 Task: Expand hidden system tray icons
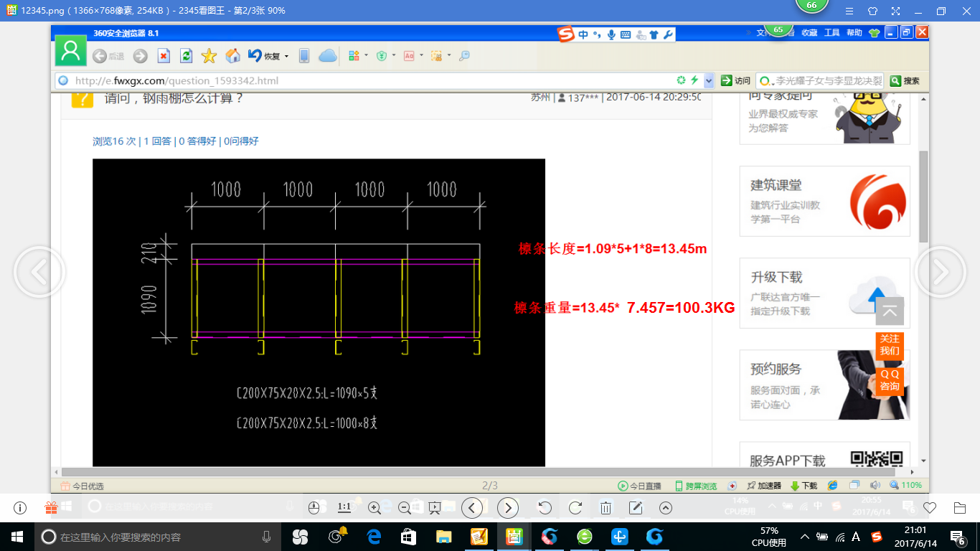pyautogui.click(x=805, y=537)
